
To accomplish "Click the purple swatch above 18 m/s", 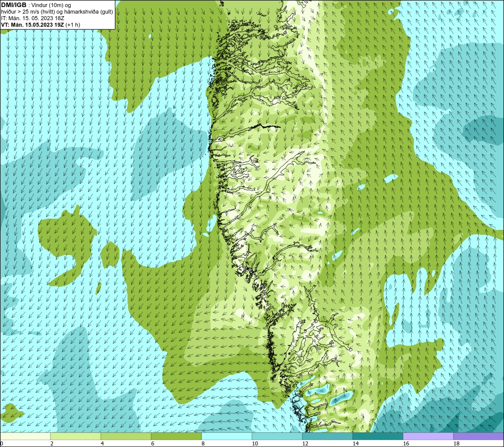I will (x=479, y=436).
